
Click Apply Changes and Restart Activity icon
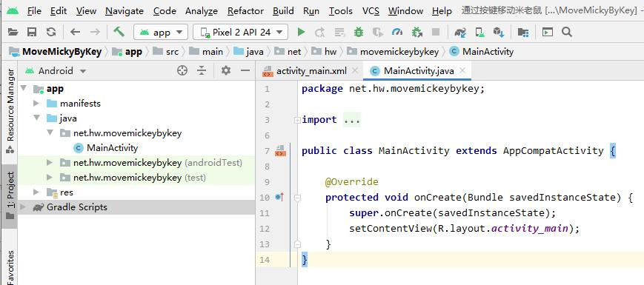[319, 32]
